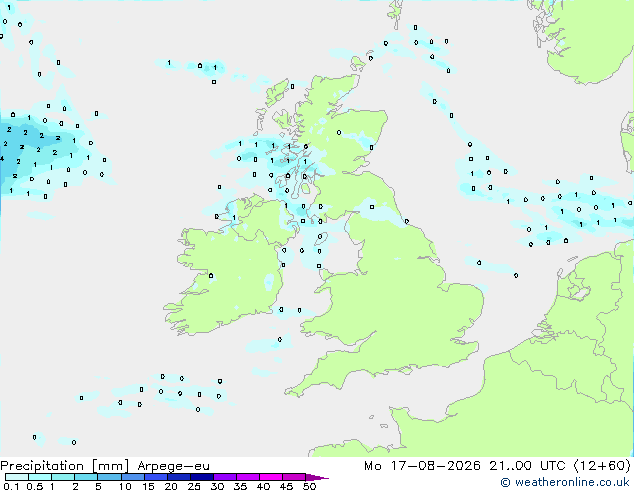
Task: Click the Arpege-eu model name label
Action: click(x=173, y=466)
